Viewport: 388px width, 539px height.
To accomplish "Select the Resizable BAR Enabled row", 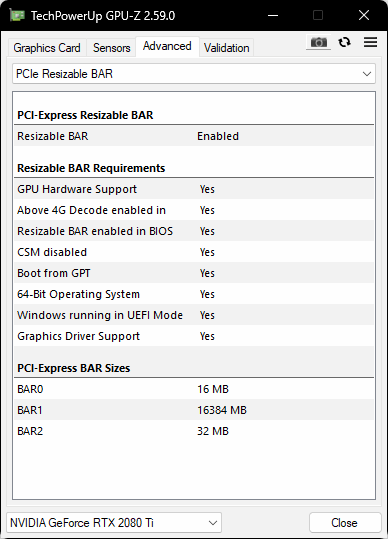I will (194, 136).
